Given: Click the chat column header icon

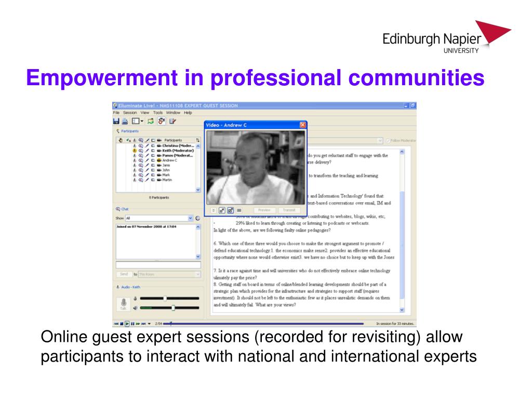Looking at the screenshot, I should pyautogui.click(x=141, y=140).
